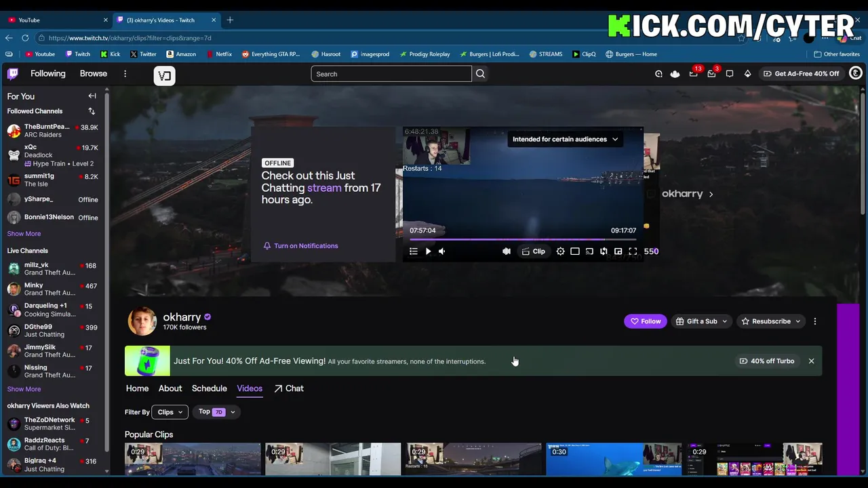Click the circular watch-streak icon in top bar

pyautogui.click(x=658, y=74)
